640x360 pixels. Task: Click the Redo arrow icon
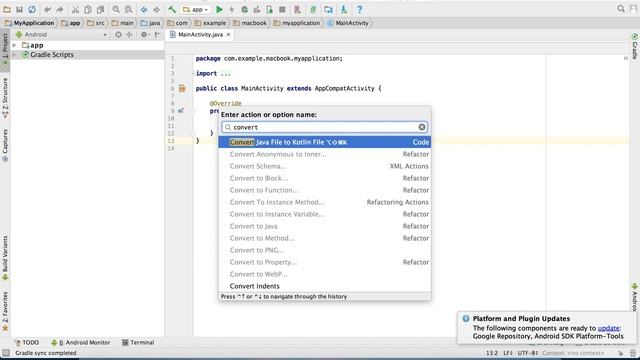[60, 9]
